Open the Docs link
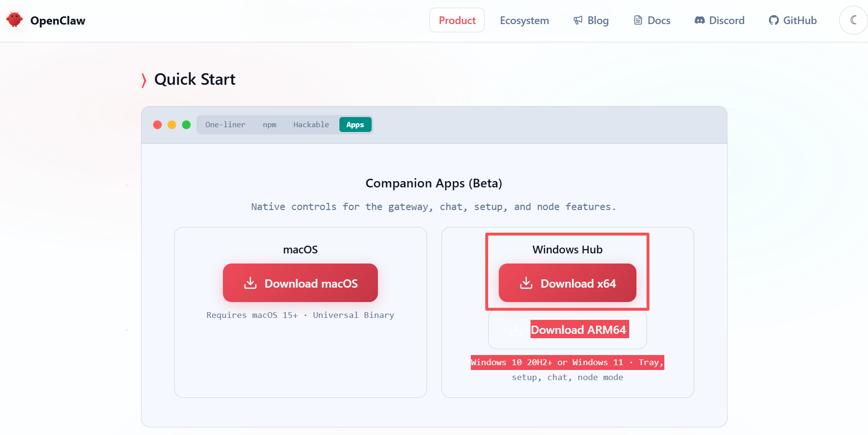This screenshot has height=435, width=868. 652,20
